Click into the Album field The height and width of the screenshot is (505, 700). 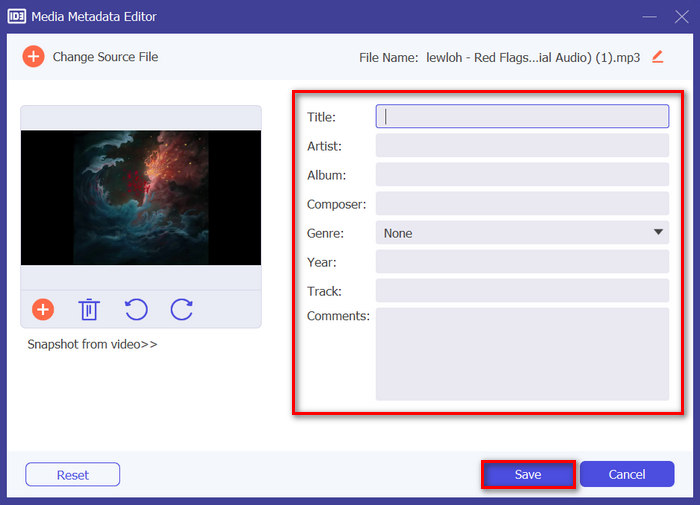pos(522,175)
